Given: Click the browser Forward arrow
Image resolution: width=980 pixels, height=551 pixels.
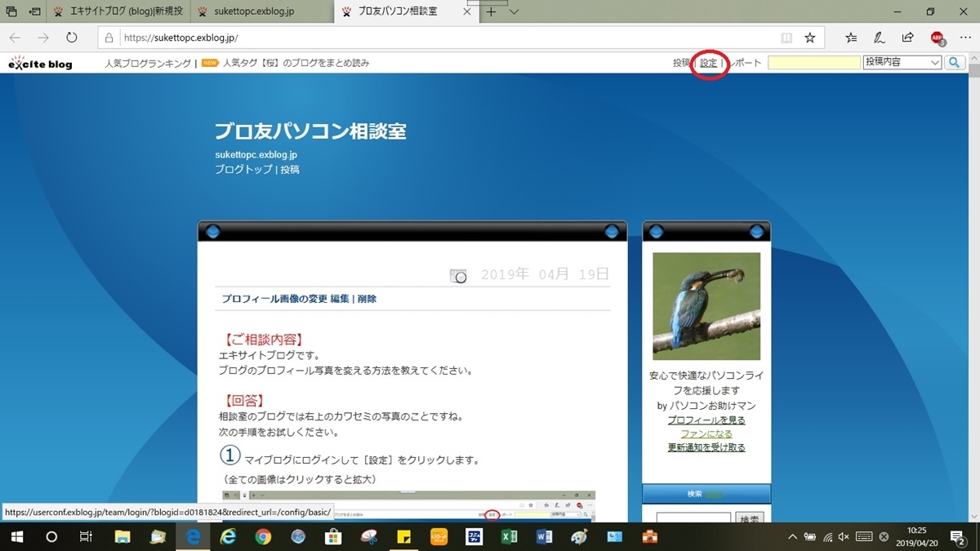Looking at the screenshot, I should point(43,38).
